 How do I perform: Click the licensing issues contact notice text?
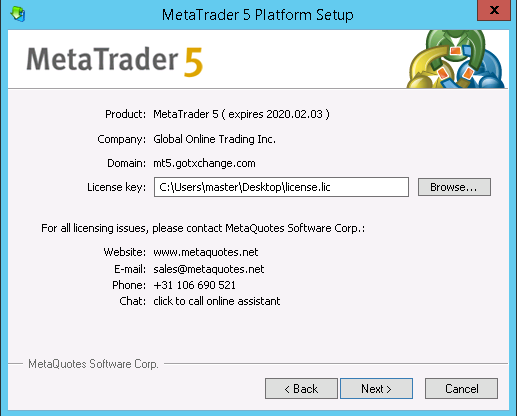click(203, 228)
